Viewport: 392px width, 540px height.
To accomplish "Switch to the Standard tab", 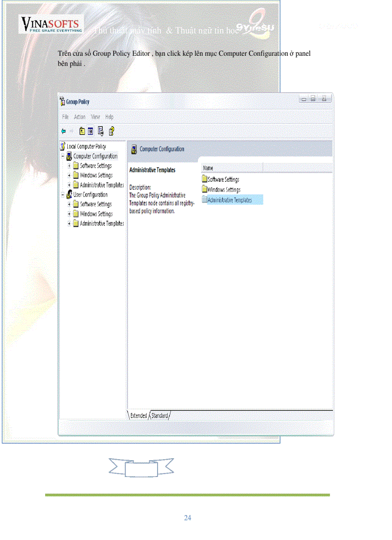I will (159, 415).
